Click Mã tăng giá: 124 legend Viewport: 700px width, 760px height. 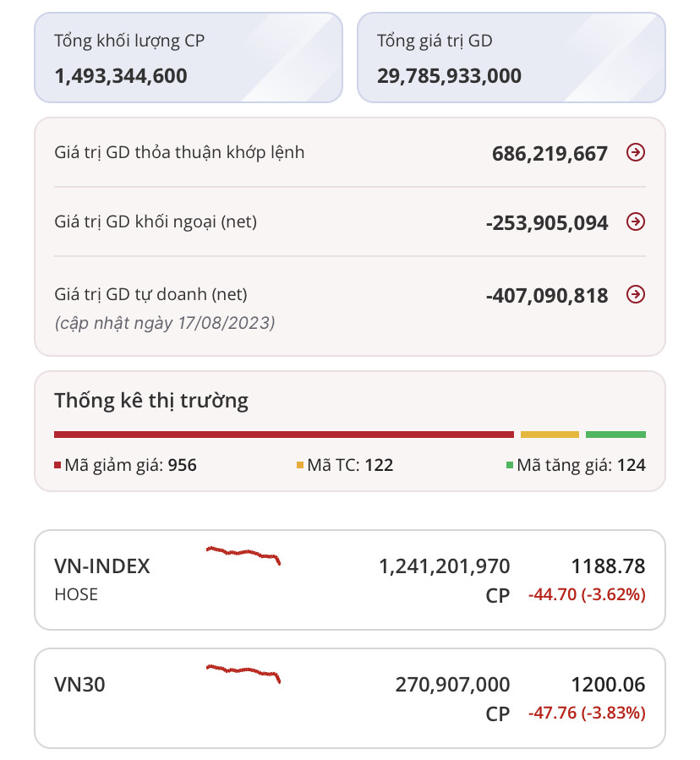click(576, 465)
